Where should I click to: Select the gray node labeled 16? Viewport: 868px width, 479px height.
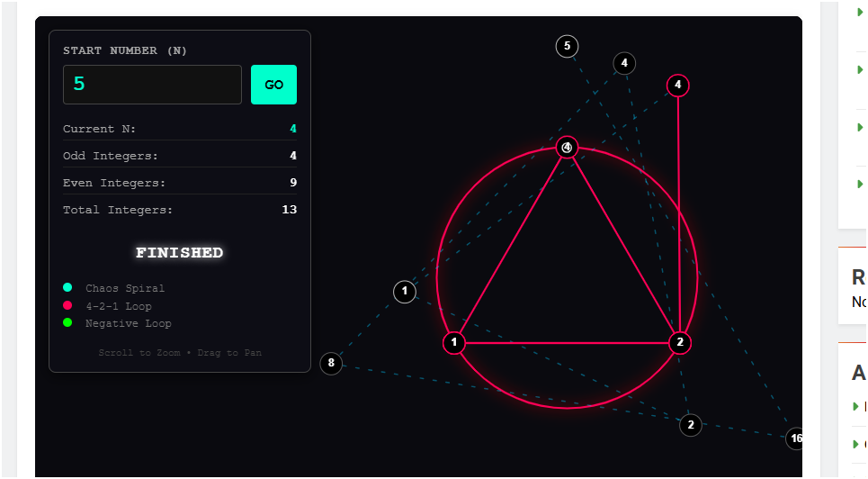click(x=795, y=438)
